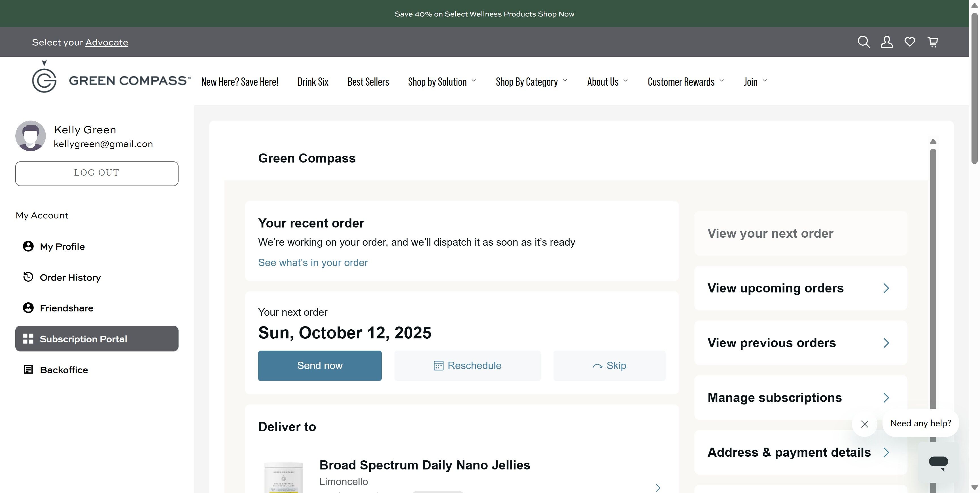Select Friendshare in account sidebar
980x493 pixels.
click(x=97, y=308)
